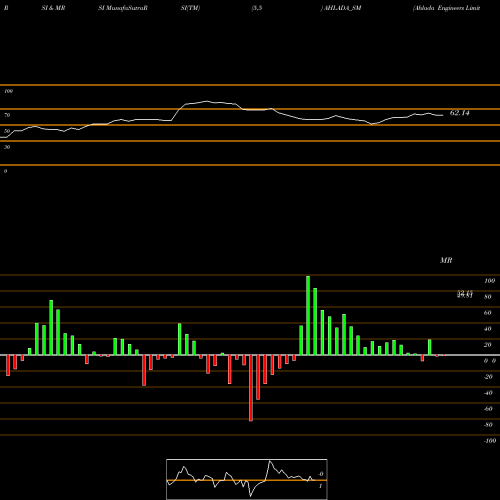Image resolution: width=500 pixels, height=500 pixels.
Task: Click the MunafaSutra RSI header text
Action: pos(123,8)
